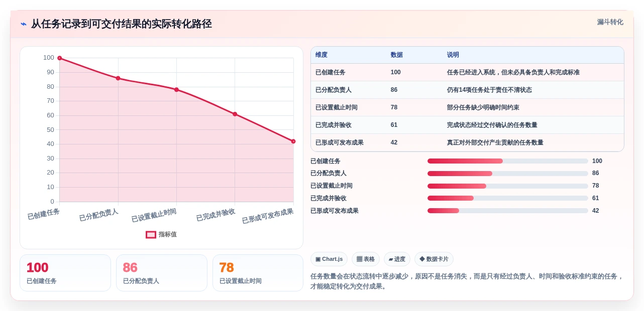
Task: Select the 进度 tag chip
Action: [x=397, y=259]
